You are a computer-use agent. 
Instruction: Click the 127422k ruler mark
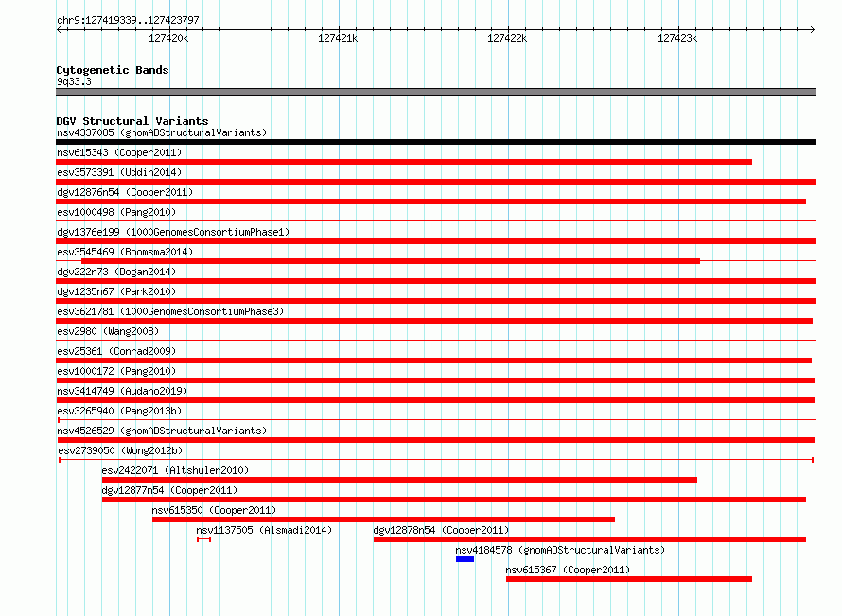(x=507, y=38)
